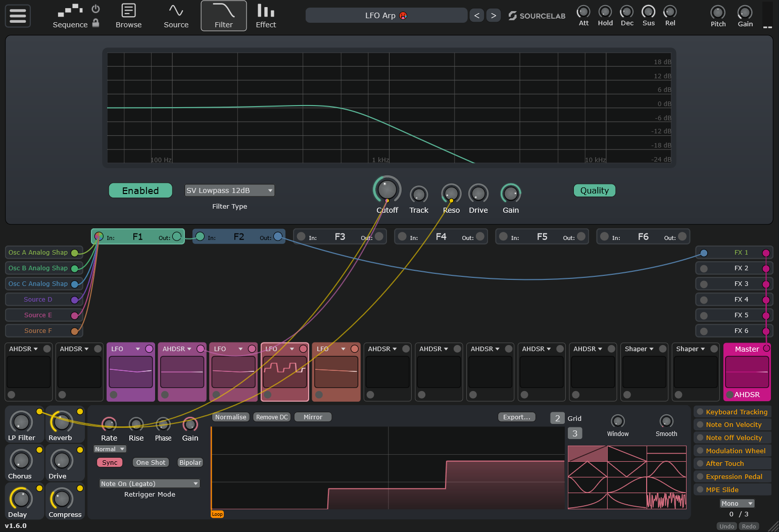Click the LFO Arp preset name field
The height and width of the screenshot is (532, 779).
click(386, 15)
